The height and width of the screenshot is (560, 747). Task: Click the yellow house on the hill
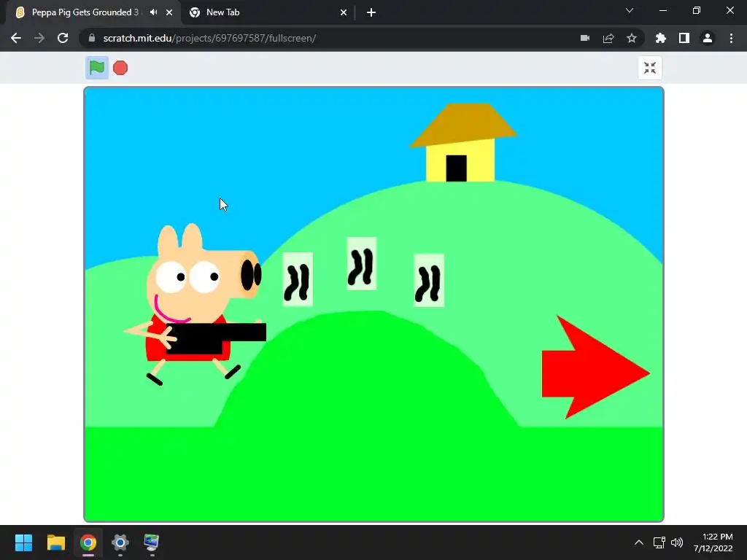462,142
